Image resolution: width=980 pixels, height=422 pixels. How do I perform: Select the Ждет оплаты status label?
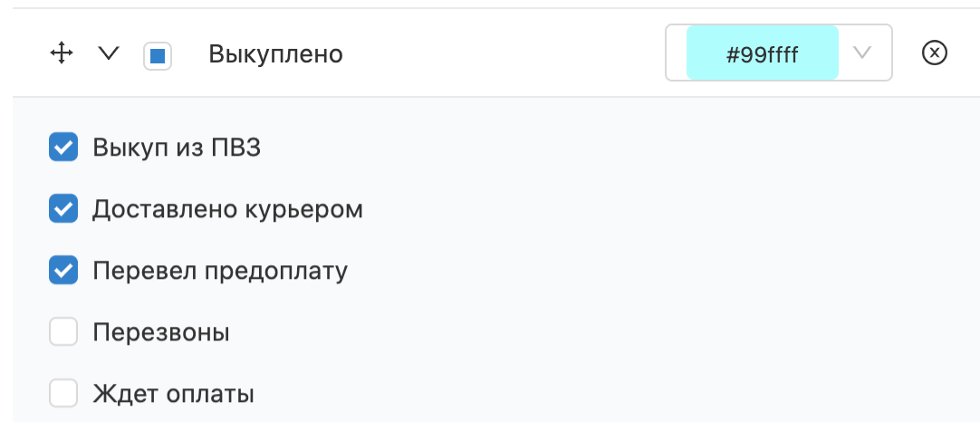pos(173,395)
